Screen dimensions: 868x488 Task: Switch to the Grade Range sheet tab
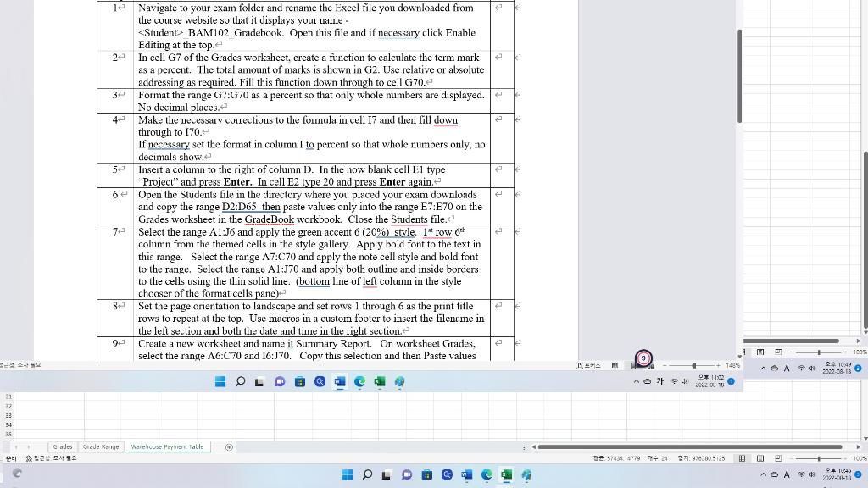click(x=101, y=446)
